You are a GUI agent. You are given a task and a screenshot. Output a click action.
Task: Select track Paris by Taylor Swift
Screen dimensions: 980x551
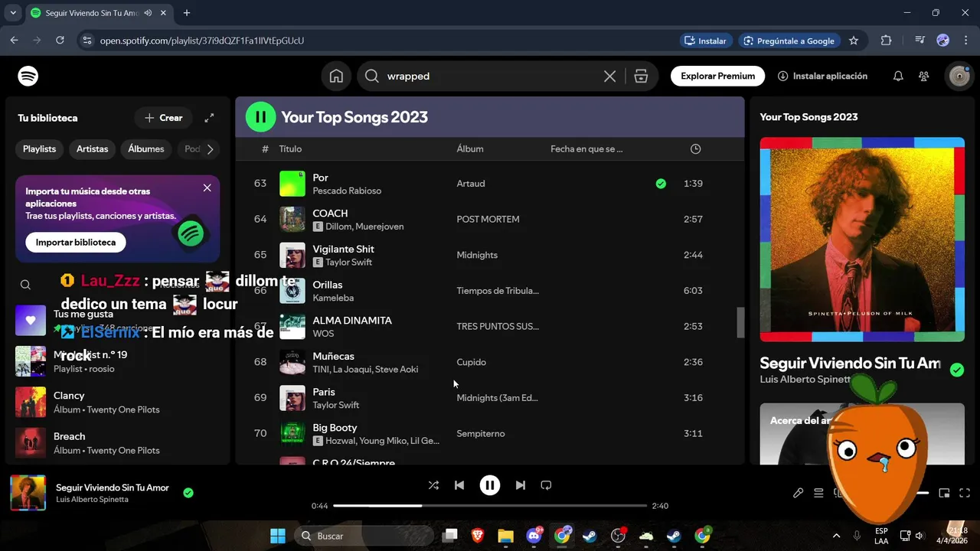click(x=490, y=398)
